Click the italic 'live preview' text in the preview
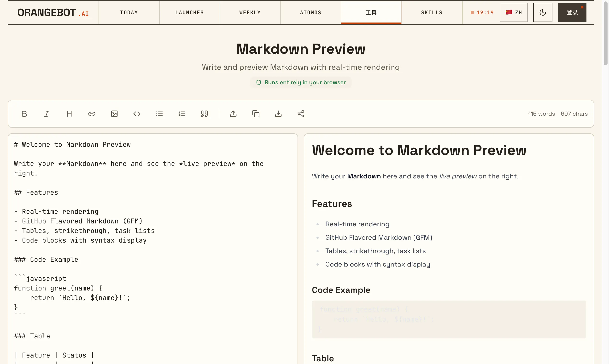Viewport: 609px width, 364px height. (x=458, y=176)
